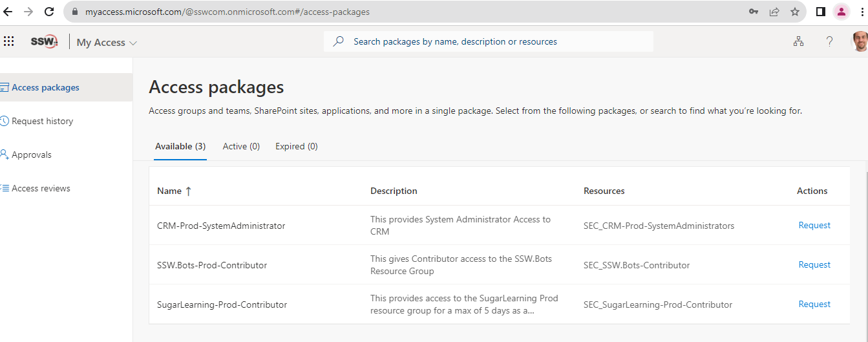Request the CRM-Prod-SystemAdministrator package
Screen dimensions: 868x342
[814, 225]
